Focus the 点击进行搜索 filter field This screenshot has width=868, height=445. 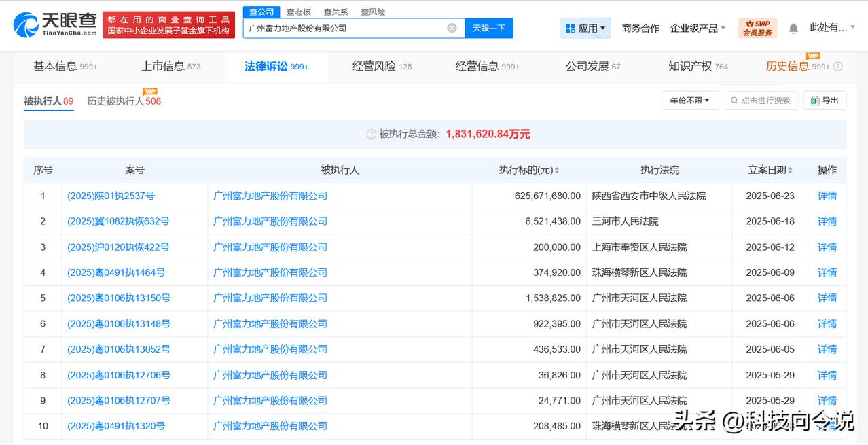[x=761, y=101]
